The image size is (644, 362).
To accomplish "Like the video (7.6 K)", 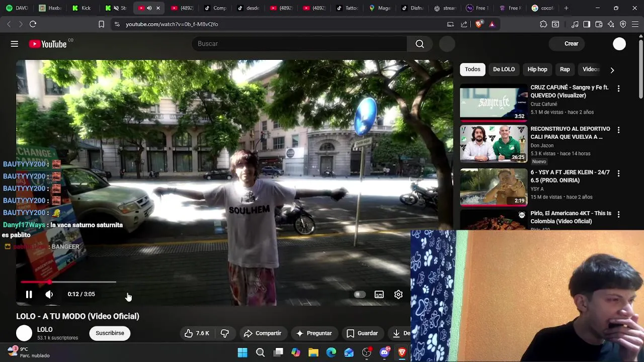I will pyautogui.click(x=197, y=333).
